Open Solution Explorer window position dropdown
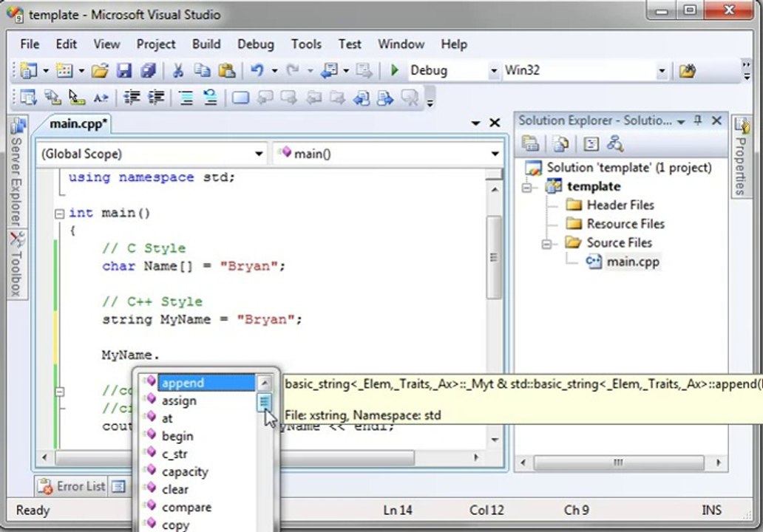The image size is (763, 532). [681, 122]
